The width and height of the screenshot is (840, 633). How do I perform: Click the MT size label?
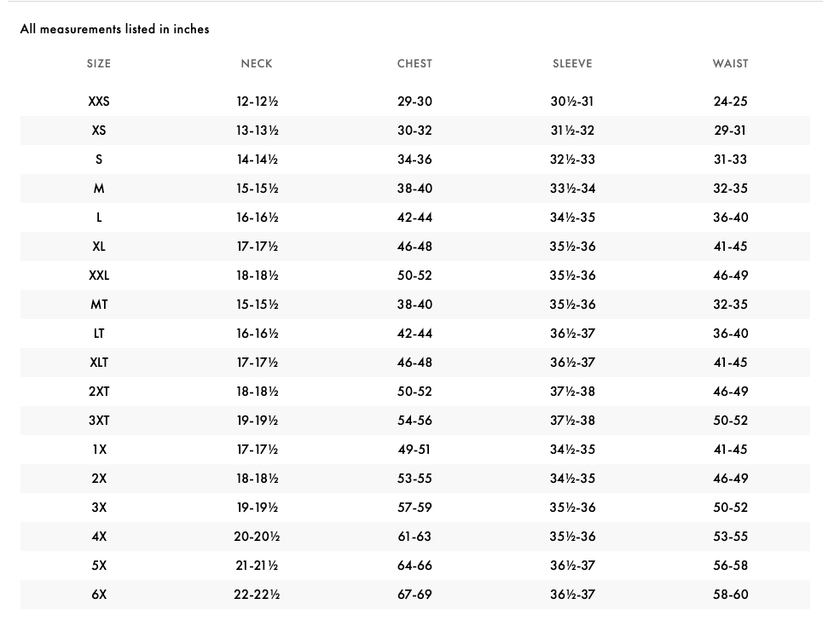tap(99, 305)
